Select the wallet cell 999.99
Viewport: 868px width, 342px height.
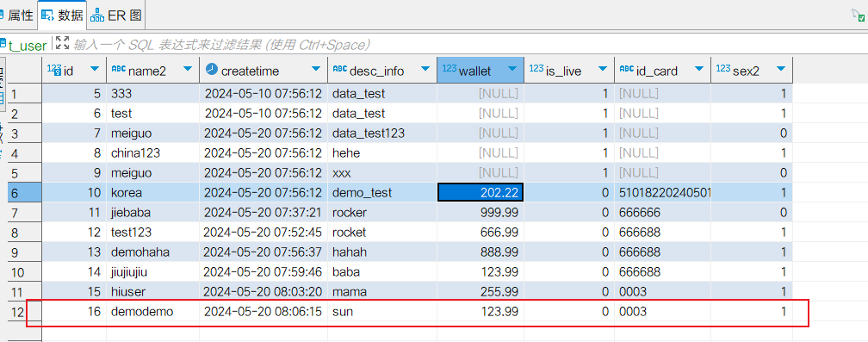click(x=480, y=213)
